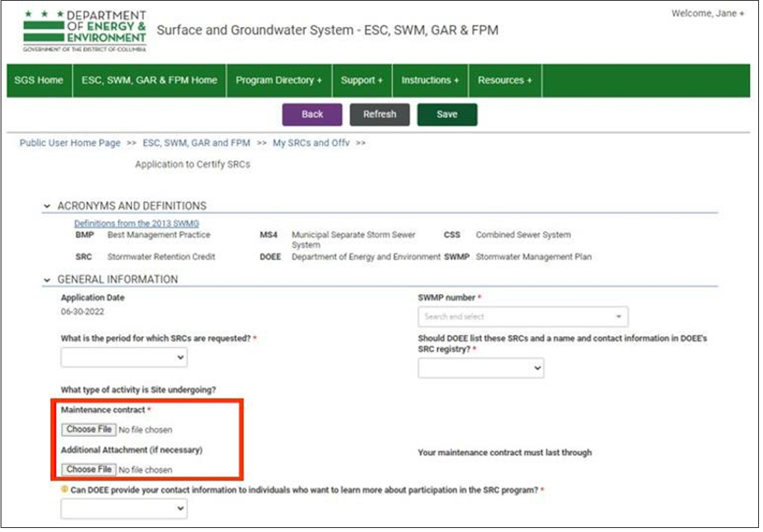The image size is (763, 532).
Task: Collapse the General Information section
Action: click(47, 280)
